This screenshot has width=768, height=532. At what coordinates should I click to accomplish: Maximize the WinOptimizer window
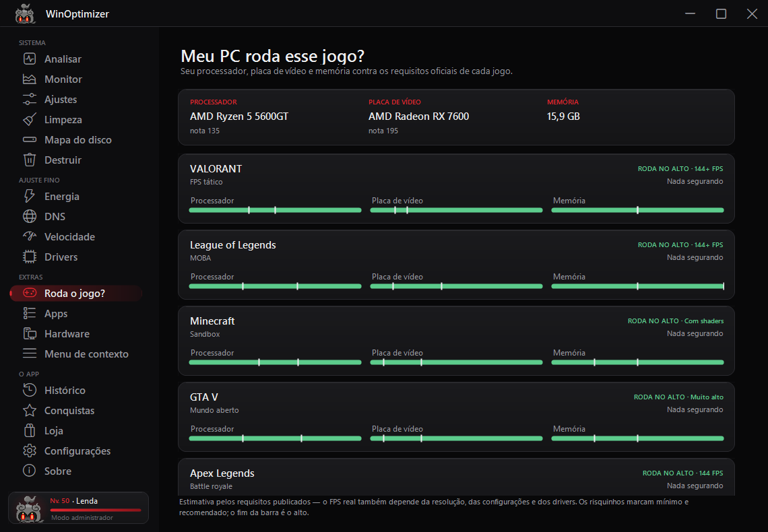pyautogui.click(x=721, y=13)
